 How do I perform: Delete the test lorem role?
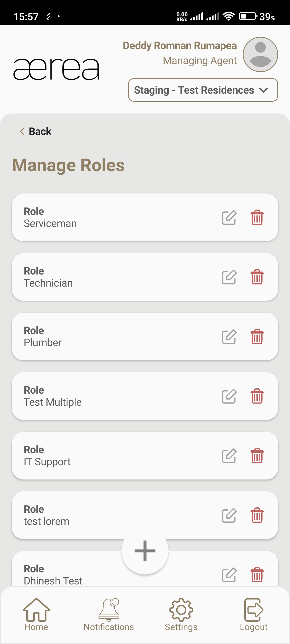pos(257,515)
